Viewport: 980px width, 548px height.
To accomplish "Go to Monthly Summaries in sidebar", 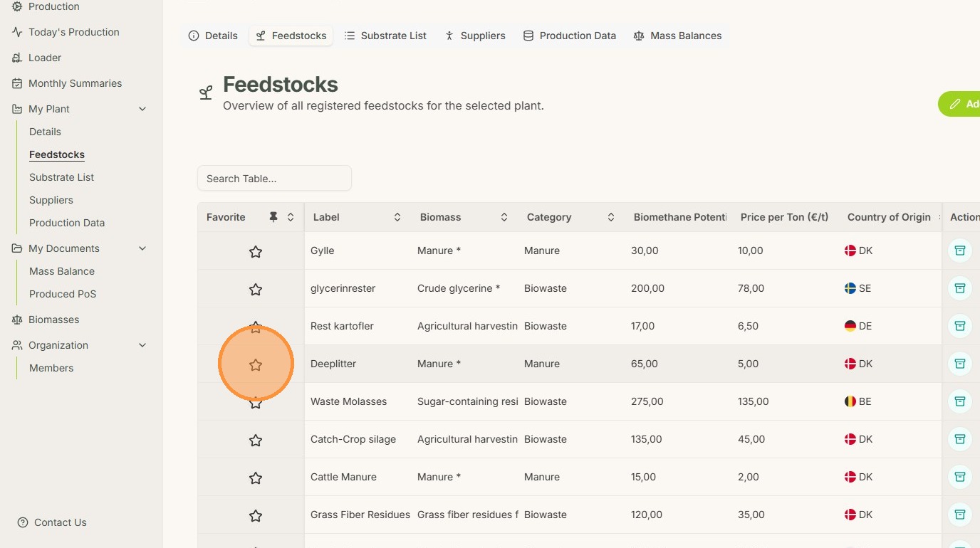I will pyautogui.click(x=75, y=83).
